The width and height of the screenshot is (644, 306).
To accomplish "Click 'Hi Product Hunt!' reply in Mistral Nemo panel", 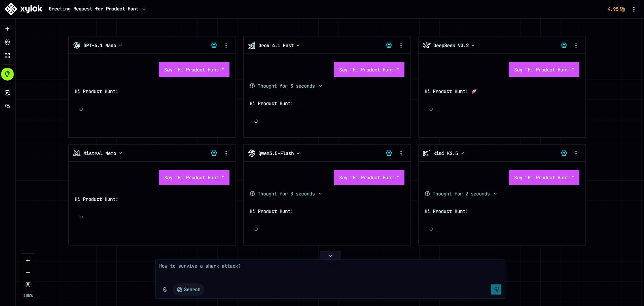I will (96, 199).
